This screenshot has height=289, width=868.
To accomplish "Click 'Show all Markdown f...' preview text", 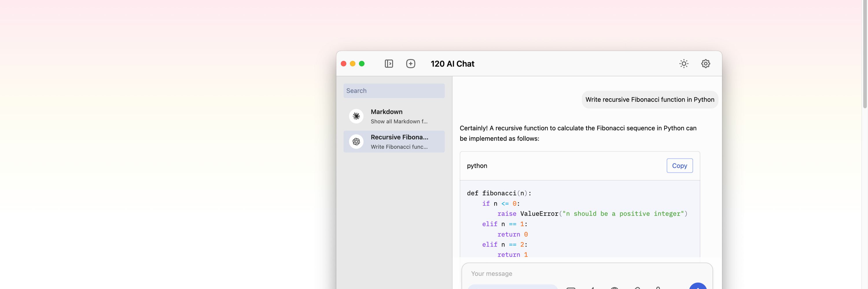I will [399, 121].
